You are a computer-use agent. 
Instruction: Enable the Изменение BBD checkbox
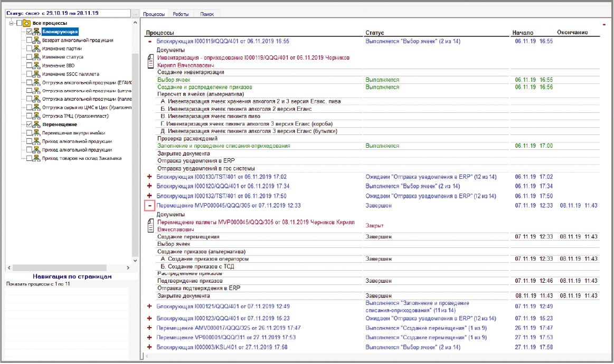(x=30, y=65)
